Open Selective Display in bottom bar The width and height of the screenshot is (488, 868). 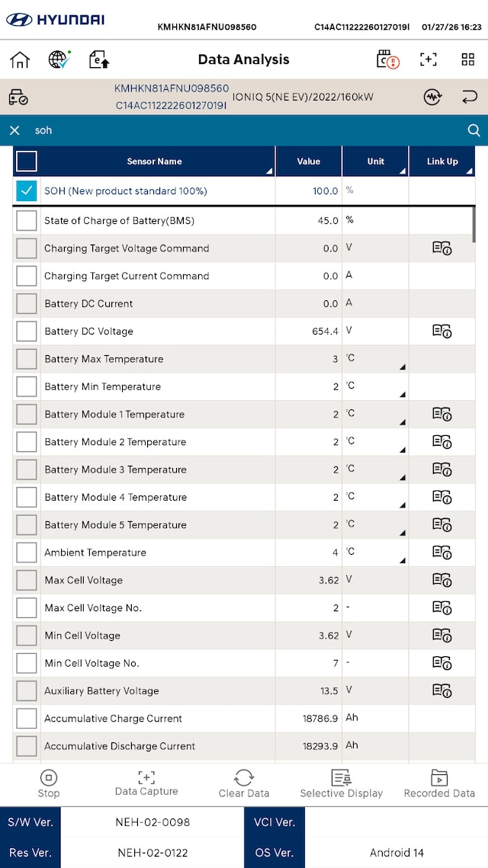[341, 783]
